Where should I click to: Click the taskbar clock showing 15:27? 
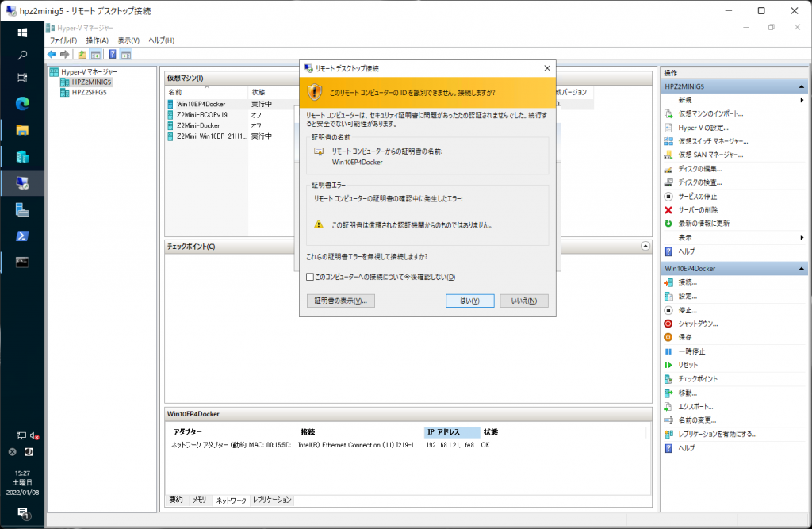tap(22, 483)
